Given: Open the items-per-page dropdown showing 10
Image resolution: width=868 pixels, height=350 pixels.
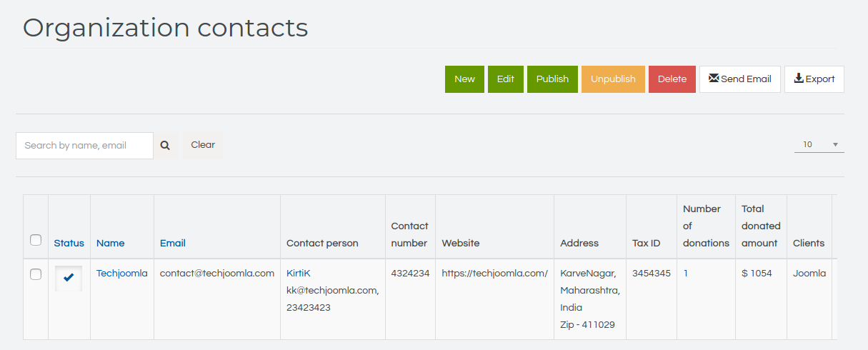Looking at the screenshot, I should click(819, 144).
